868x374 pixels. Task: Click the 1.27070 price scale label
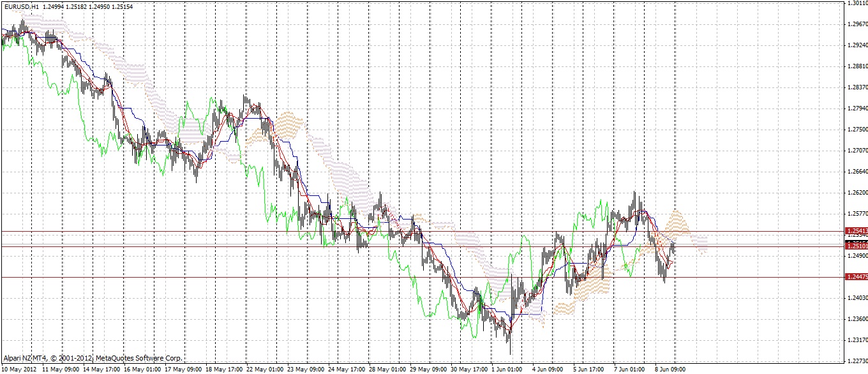coord(857,151)
